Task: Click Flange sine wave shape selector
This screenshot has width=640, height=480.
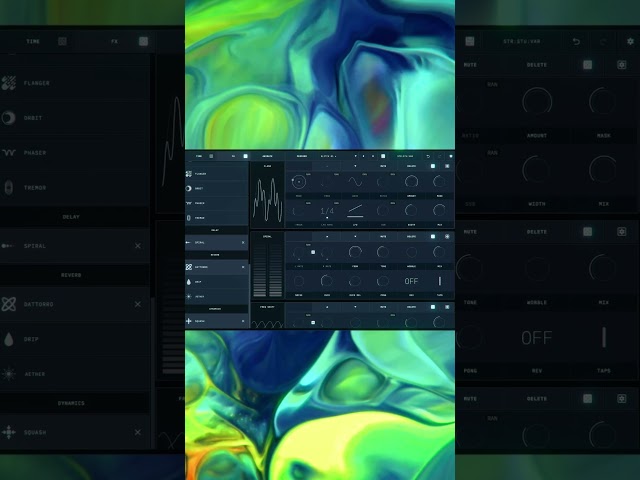Action: pos(355,182)
